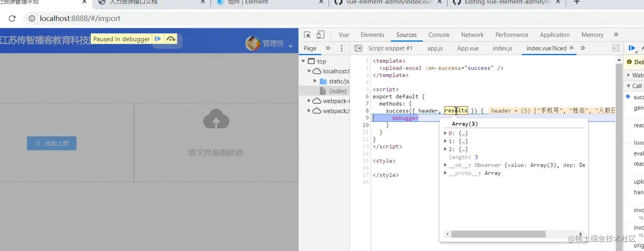644x251 pixels.
Task: Expand the static/js folder
Action: 315,81
